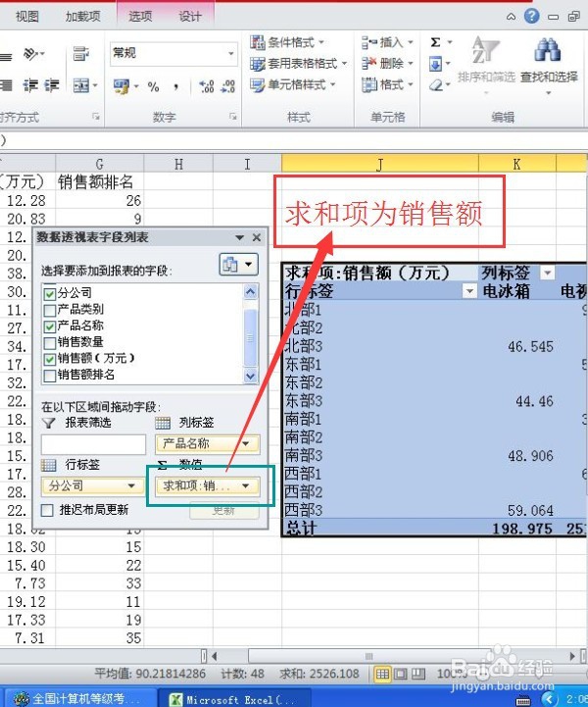Open format as table (套用表格格式)
The height and width of the screenshot is (707, 588).
coord(298,64)
